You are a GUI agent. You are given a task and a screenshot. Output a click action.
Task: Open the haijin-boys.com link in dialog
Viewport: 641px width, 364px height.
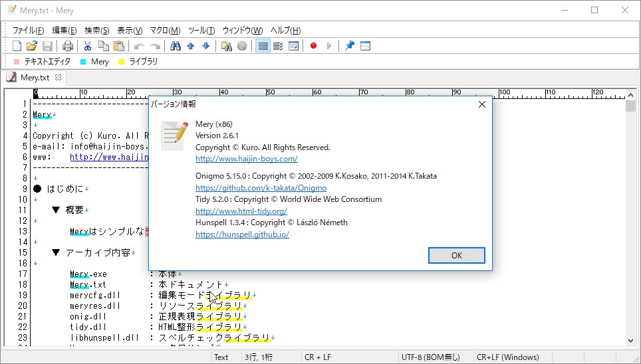pos(247,159)
